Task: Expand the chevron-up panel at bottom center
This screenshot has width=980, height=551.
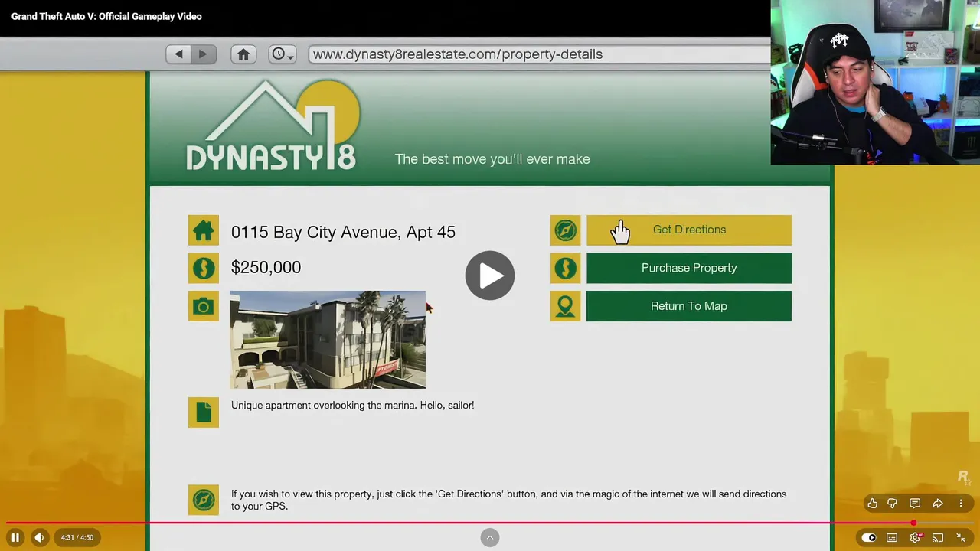Action: (490, 537)
